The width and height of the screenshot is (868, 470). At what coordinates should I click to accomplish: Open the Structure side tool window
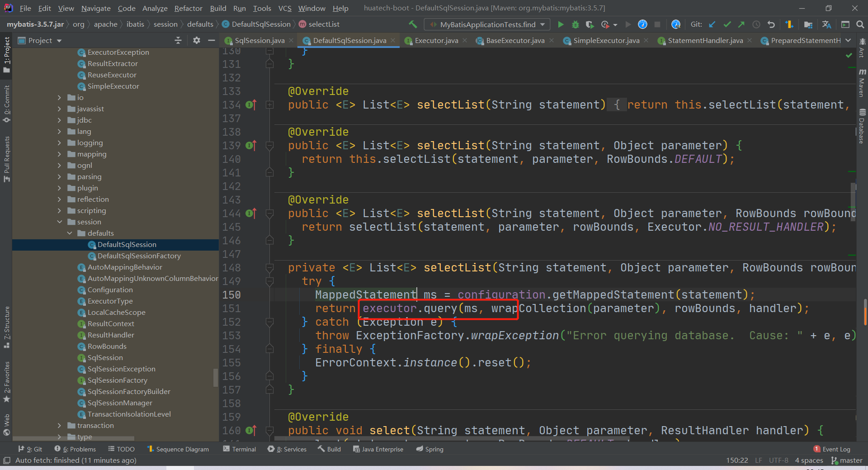[x=7, y=327]
